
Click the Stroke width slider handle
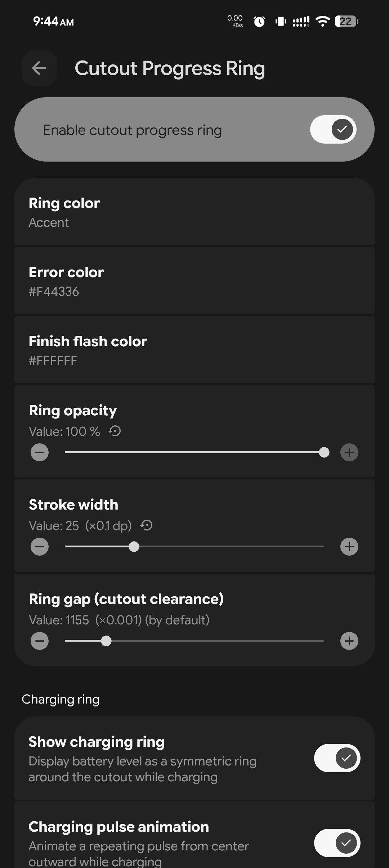pyautogui.click(x=134, y=547)
